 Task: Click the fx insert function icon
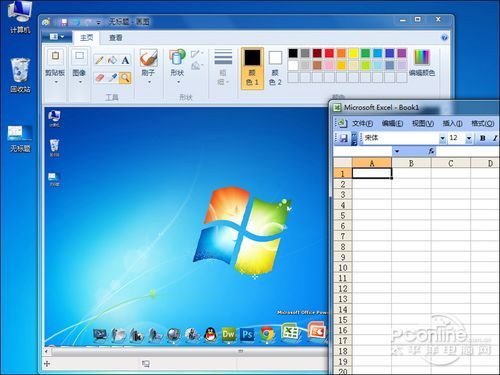431,151
